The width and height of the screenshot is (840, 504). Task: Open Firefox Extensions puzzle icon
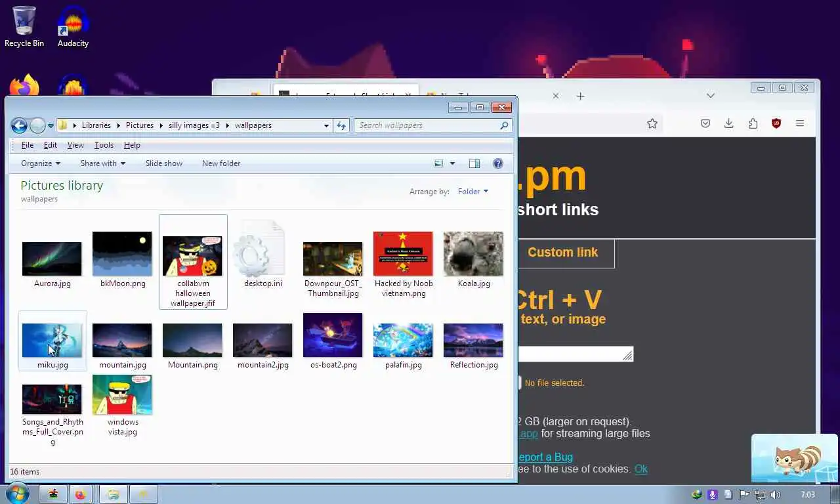tap(753, 123)
